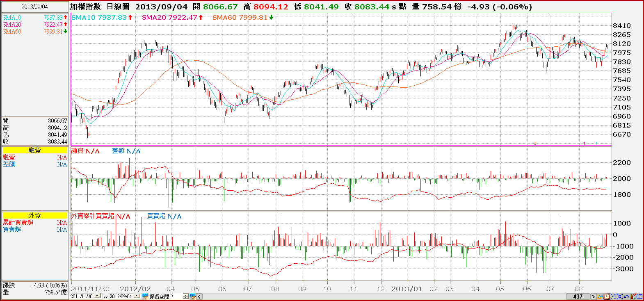Click the blue export share icon
644x301 pixels.
[639, 296]
